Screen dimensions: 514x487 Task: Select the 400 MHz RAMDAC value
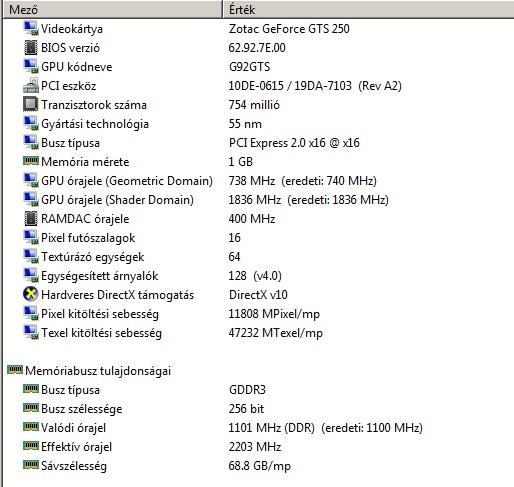pyautogui.click(x=252, y=219)
